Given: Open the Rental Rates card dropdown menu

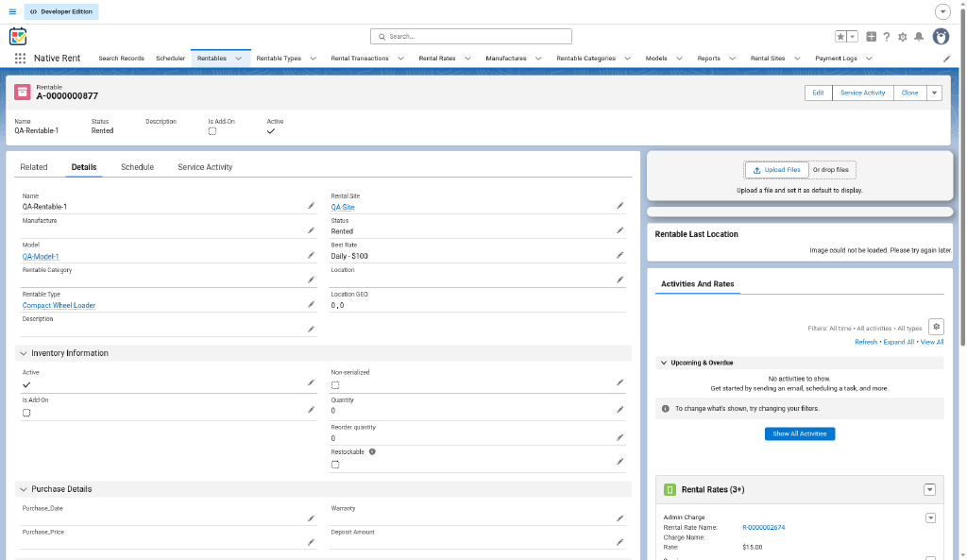Looking at the screenshot, I should 929,490.
